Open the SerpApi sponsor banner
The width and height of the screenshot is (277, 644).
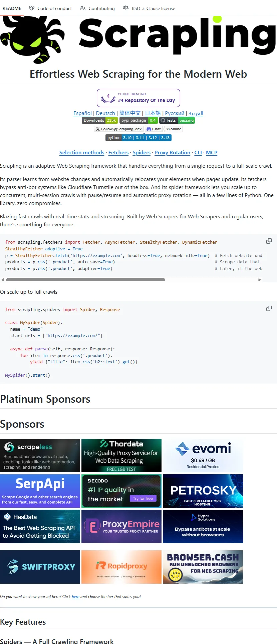tap(40, 491)
